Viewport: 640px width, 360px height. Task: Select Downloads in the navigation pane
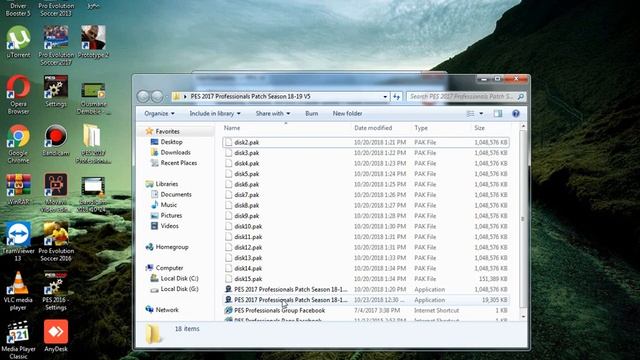171,152
